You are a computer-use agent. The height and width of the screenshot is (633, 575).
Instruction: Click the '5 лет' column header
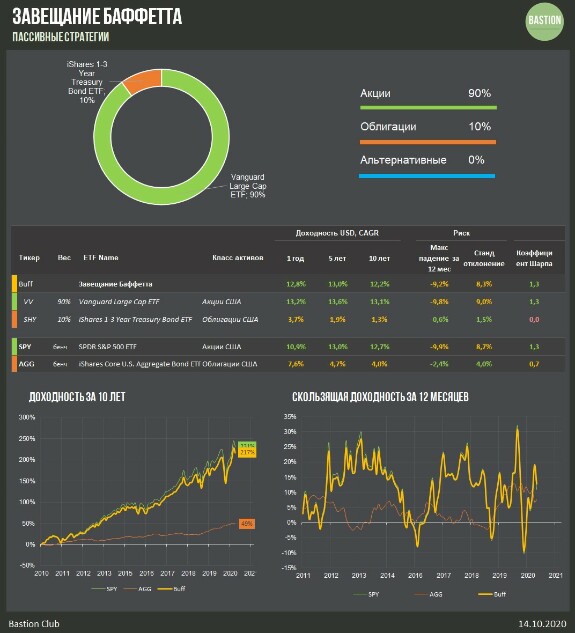[x=337, y=258]
